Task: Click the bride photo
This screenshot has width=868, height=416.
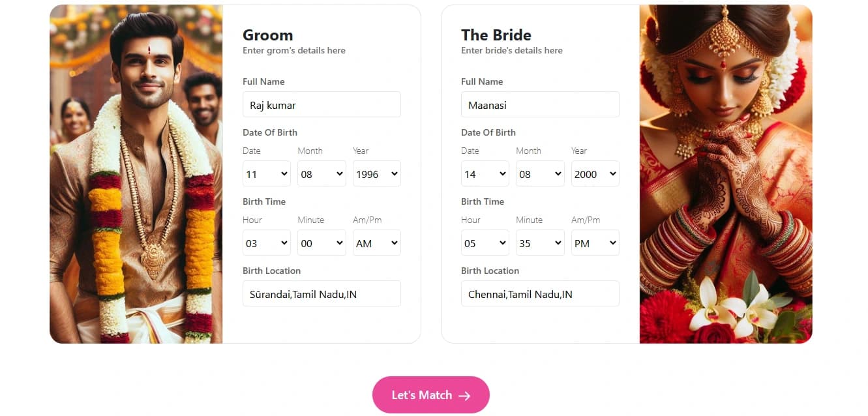Action: 726,174
